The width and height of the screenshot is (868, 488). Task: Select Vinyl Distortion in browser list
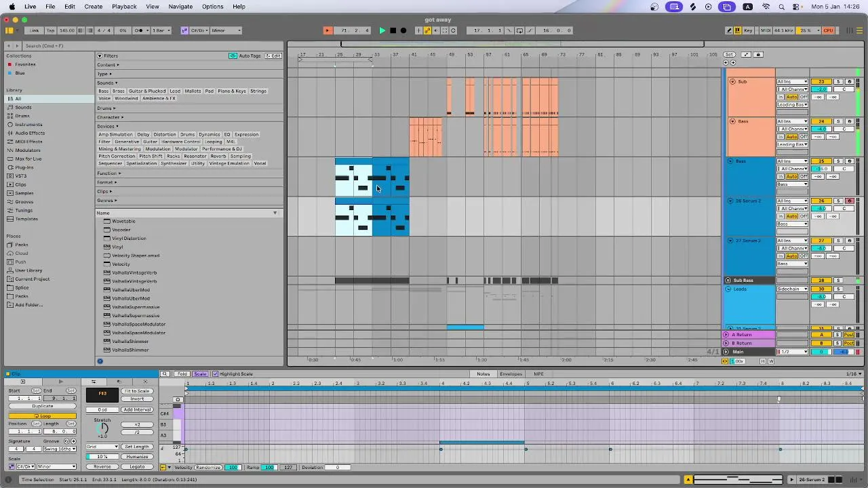[x=129, y=239]
